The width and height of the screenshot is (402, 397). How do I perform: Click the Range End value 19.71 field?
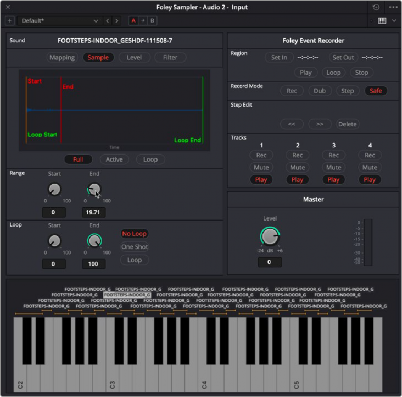coord(93,212)
